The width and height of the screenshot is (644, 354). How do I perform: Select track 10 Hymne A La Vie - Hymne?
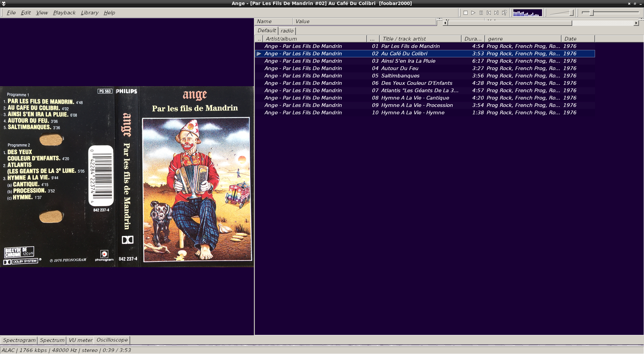tap(425, 113)
